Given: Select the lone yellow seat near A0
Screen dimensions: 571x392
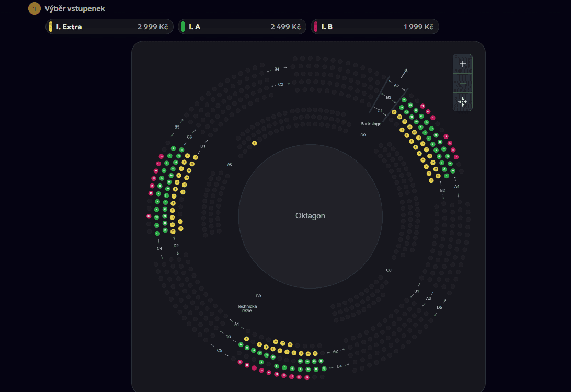Looking at the screenshot, I should [255, 143].
